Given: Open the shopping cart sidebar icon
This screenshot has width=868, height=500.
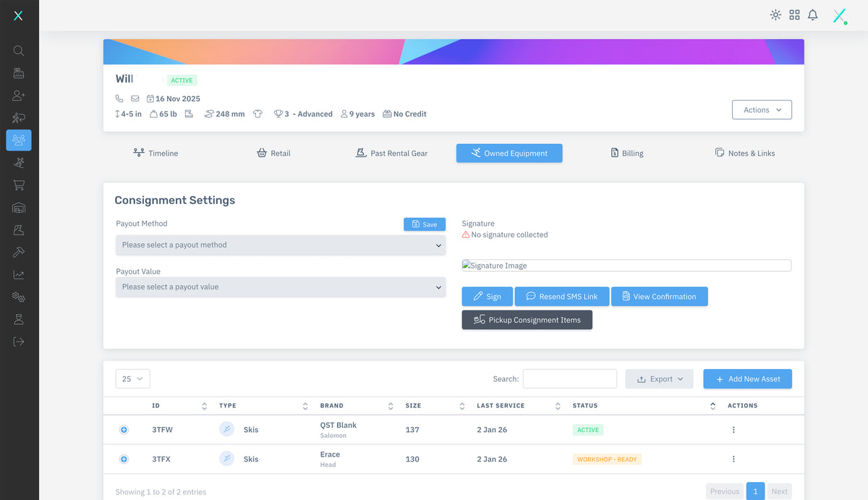Looking at the screenshot, I should (19, 185).
